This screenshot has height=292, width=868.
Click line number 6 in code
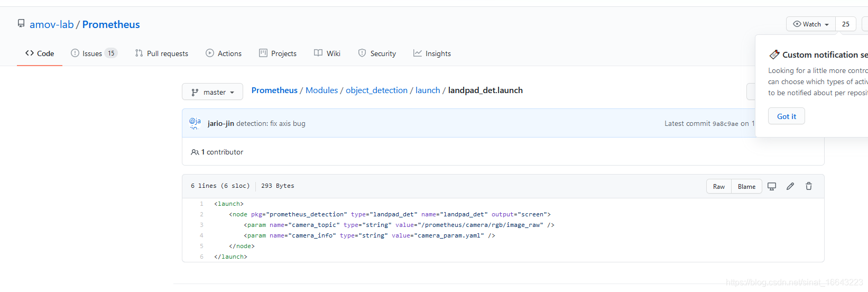point(201,257)
